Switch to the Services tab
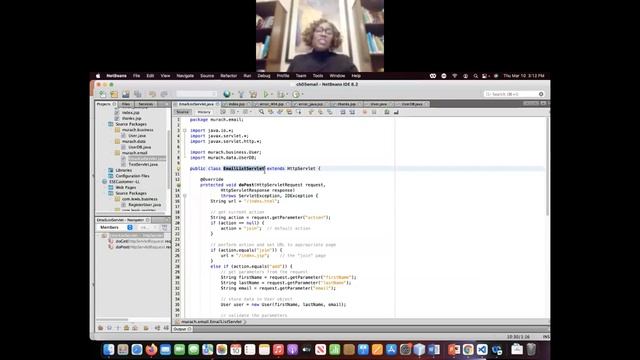Viewport: 640px width, 360px height. click(145, 104)
